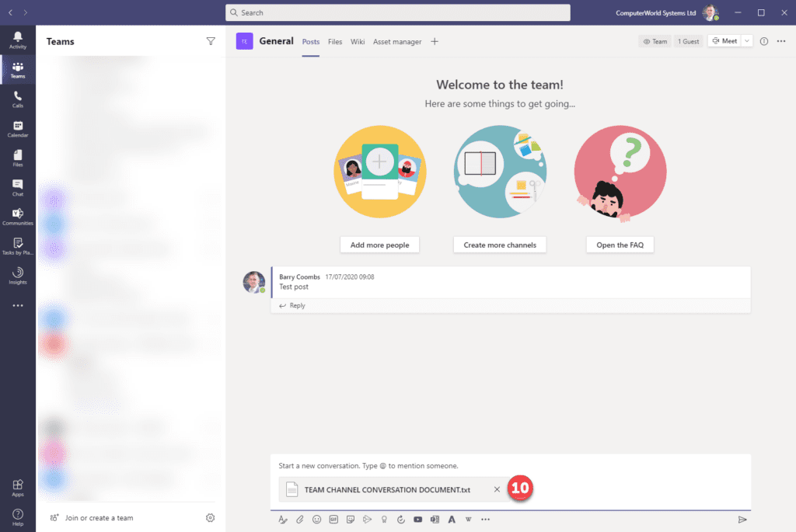The height and width of the screenshot is (532, 796).
Task: Join or create a team
Action: (x=92, y=518)
